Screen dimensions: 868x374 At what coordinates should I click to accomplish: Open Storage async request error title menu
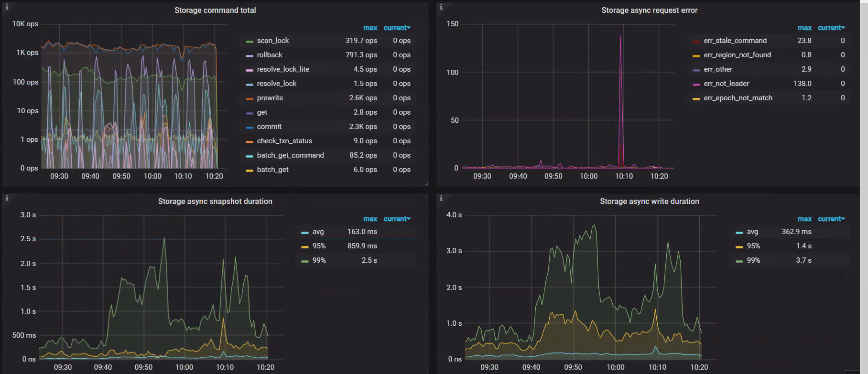649,11
